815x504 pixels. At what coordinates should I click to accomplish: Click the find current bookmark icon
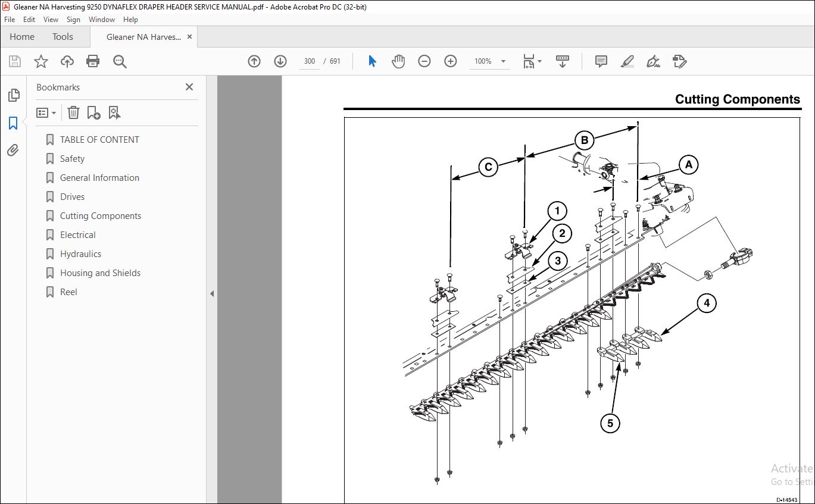[114, 112]
